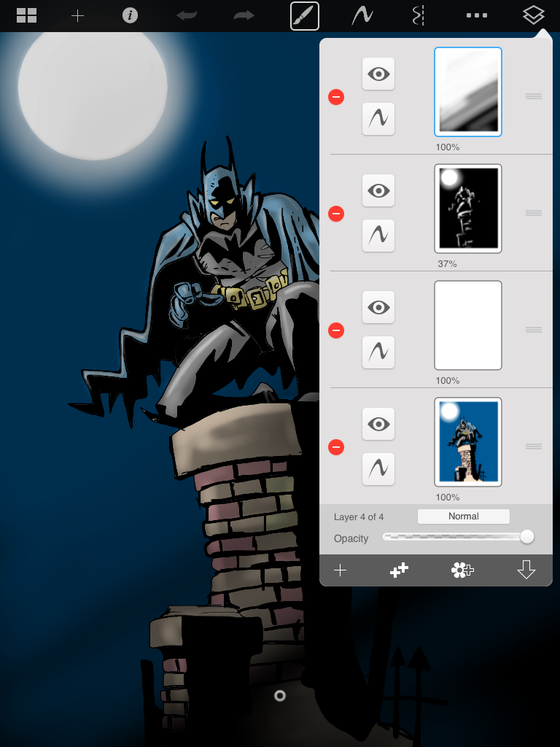The height and width of the screenshot is (747, 560).
Task: Toggle stroke button on bottom Batman layer
Action: coord(378,469)
